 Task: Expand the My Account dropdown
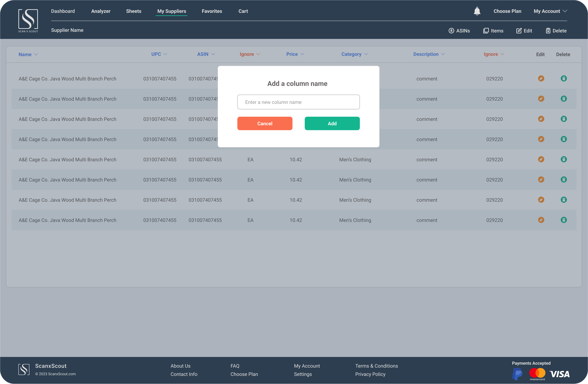click(x=550, y=11)
